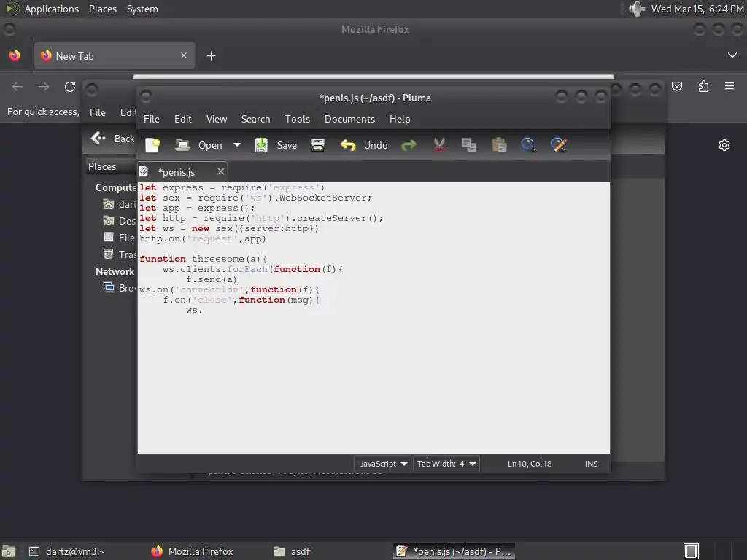Screen dimensions: 747x560
Task: Open the clock showing Wed Mar 15
Action: (697, 9)
